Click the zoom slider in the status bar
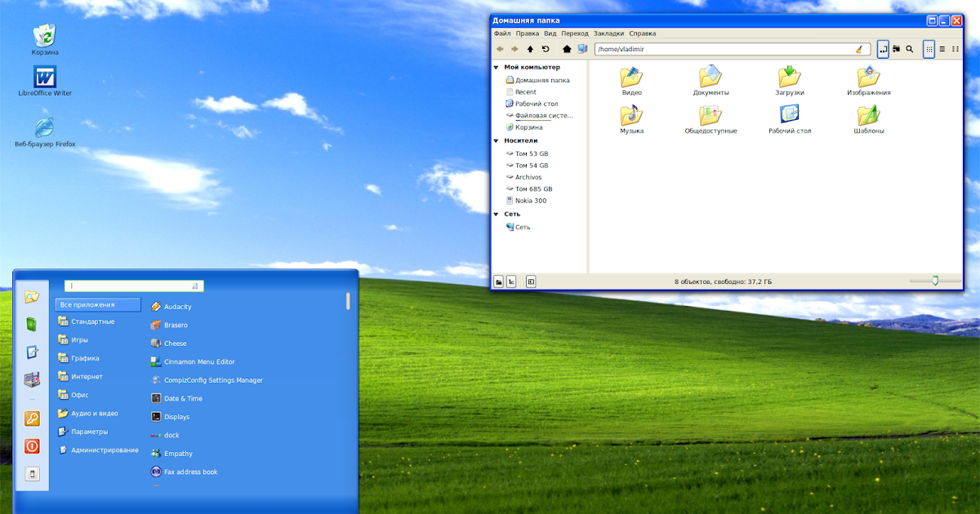This screenshot has height=514, width=980. 935,281
